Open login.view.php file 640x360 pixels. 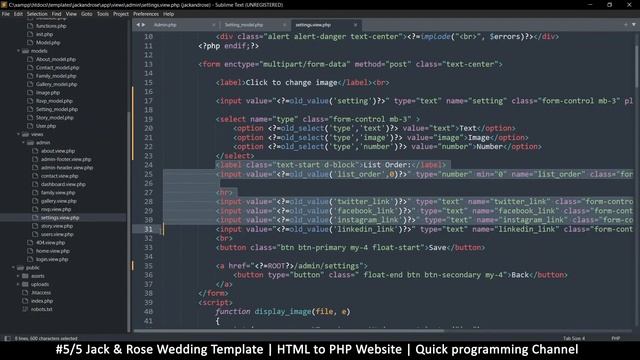click(52, 260)
